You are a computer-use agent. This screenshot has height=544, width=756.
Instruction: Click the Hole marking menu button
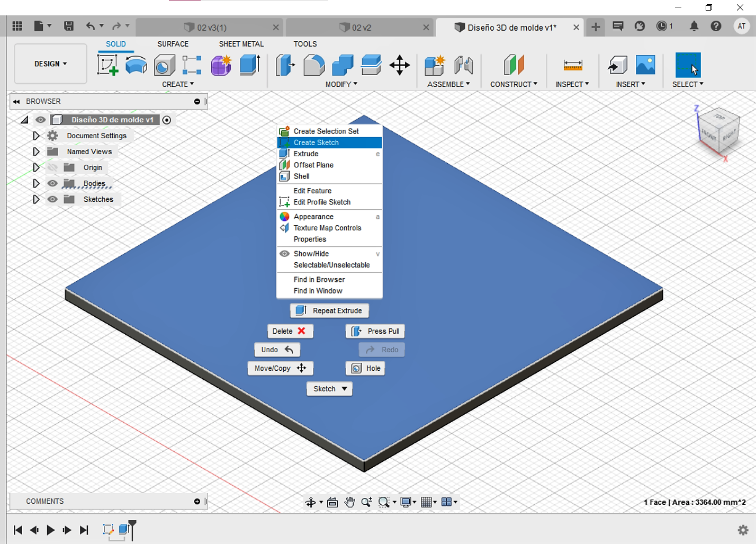[365, 368]
